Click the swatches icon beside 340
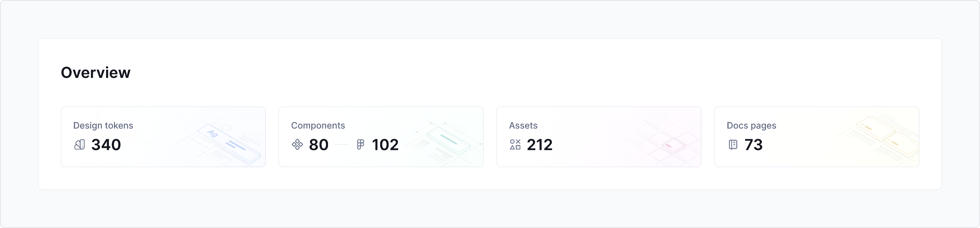 tap(80, 145)
